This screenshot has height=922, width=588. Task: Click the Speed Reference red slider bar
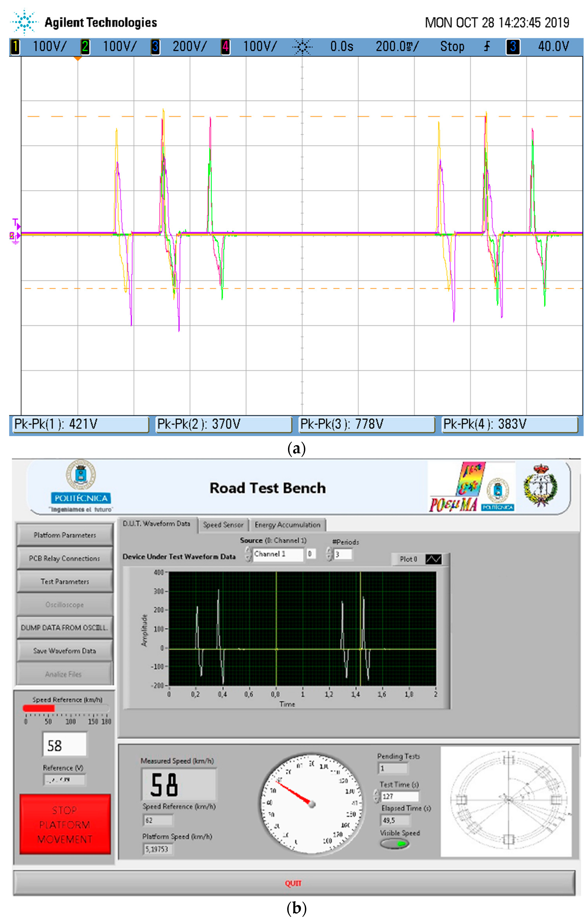[39, 708]
